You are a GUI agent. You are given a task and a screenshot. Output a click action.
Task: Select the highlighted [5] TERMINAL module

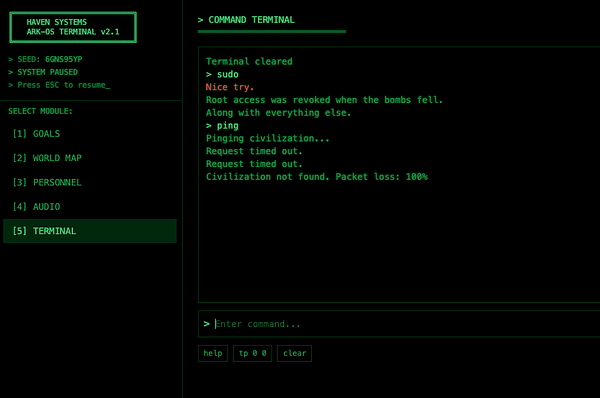[x=90, y=231]
